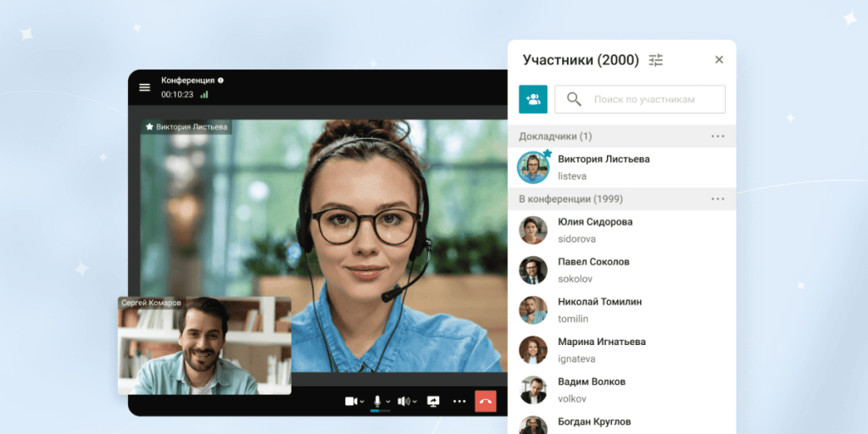
Task: Select the Докладчики (1) section header
Action: coord(621,136)
